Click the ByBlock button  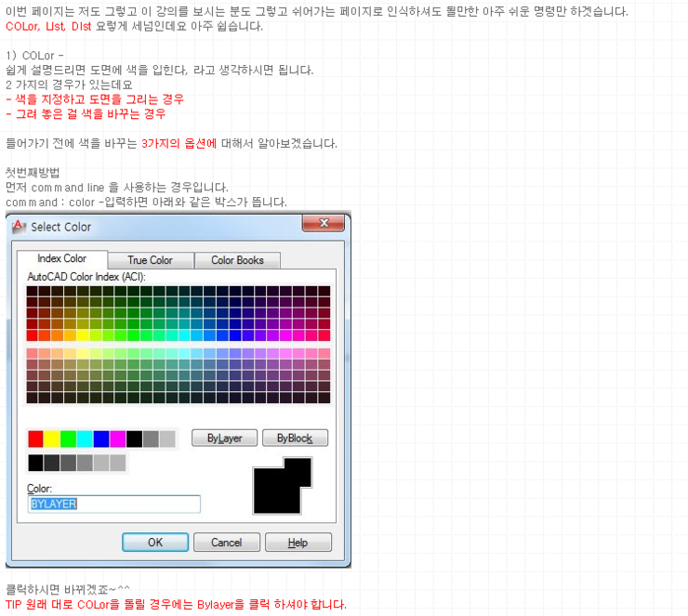pyautogui.click(x=295, y=438)
